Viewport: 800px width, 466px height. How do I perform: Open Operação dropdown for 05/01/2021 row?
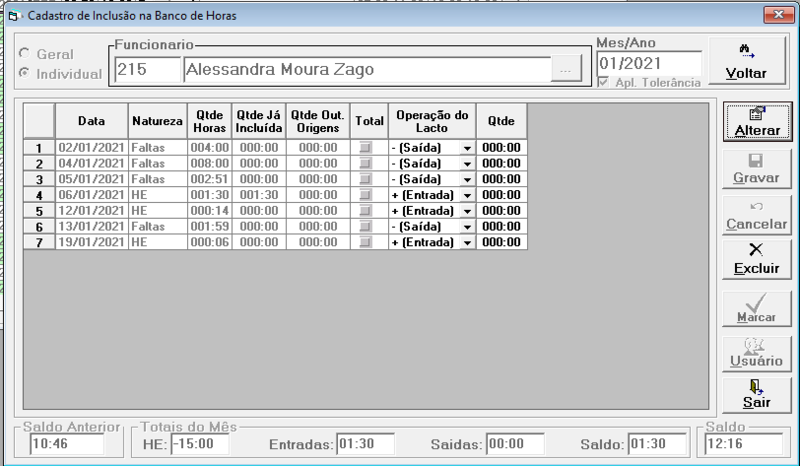(467, 180)
